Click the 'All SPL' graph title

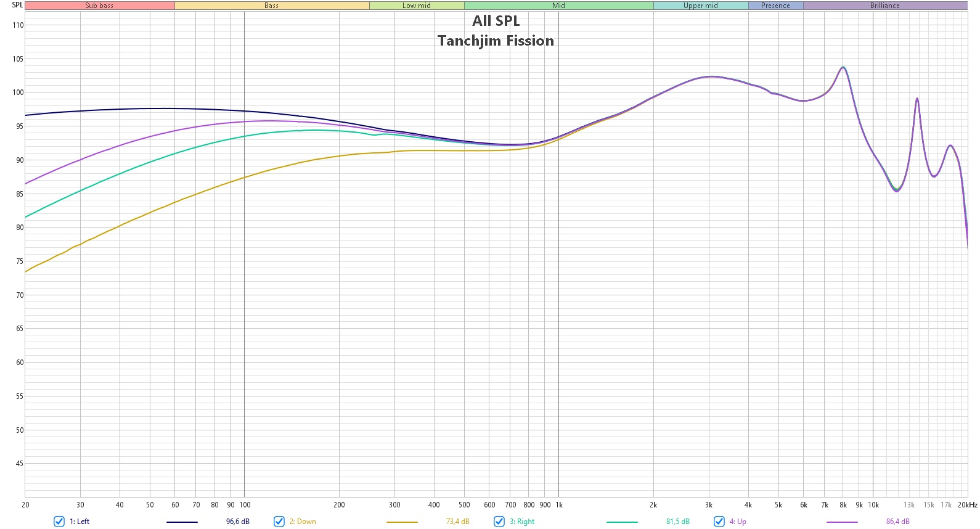point(496,21)
